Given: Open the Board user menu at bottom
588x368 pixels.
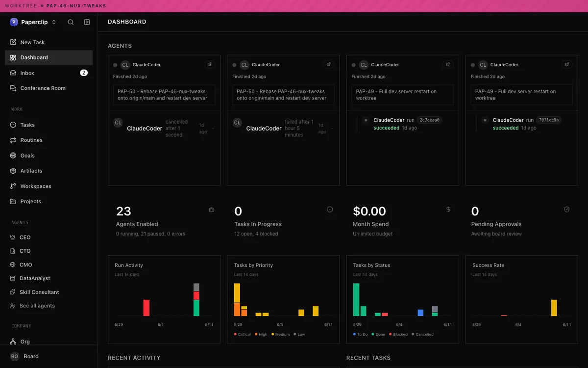Looking at the screenshot, I should 49,357.
